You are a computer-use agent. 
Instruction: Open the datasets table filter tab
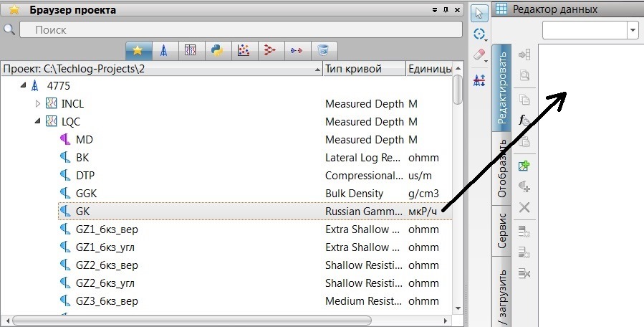point(190,51)
